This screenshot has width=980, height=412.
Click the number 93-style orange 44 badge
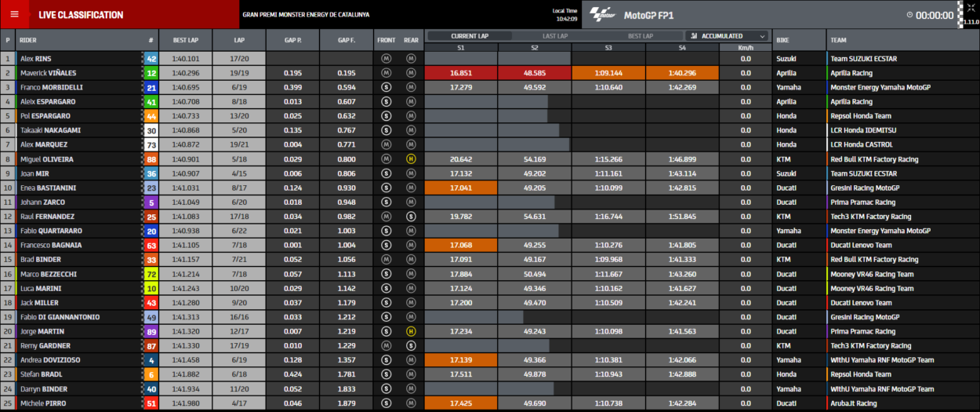151,116
